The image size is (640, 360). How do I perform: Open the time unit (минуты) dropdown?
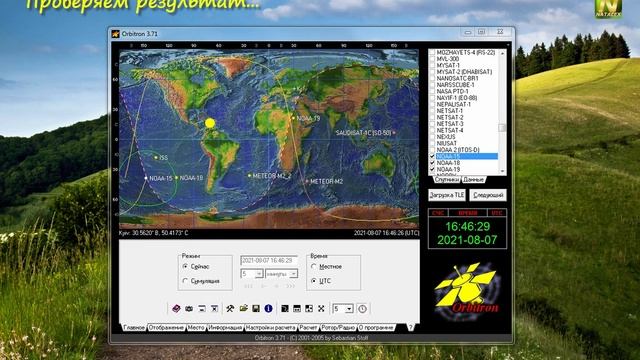293,274
